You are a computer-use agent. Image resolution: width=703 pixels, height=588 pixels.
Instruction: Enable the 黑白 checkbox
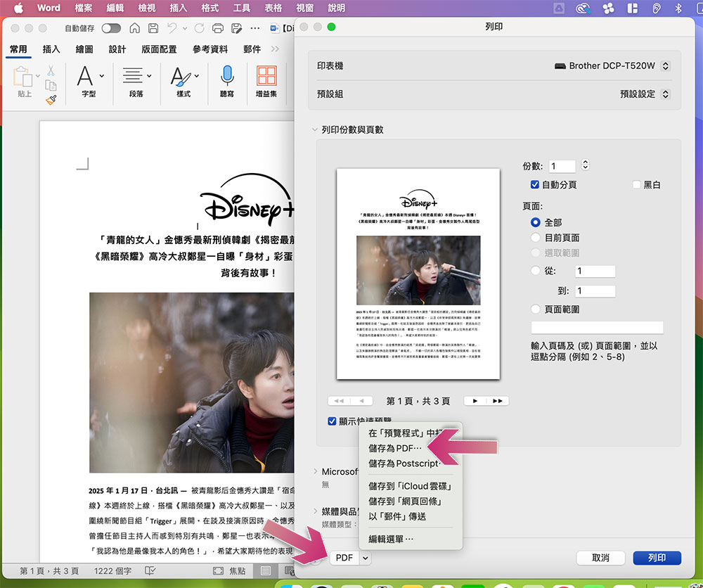(x=636, y=184)
